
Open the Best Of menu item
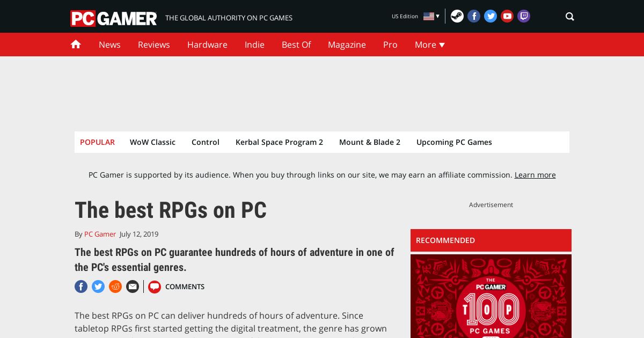[x=296, y=45]
